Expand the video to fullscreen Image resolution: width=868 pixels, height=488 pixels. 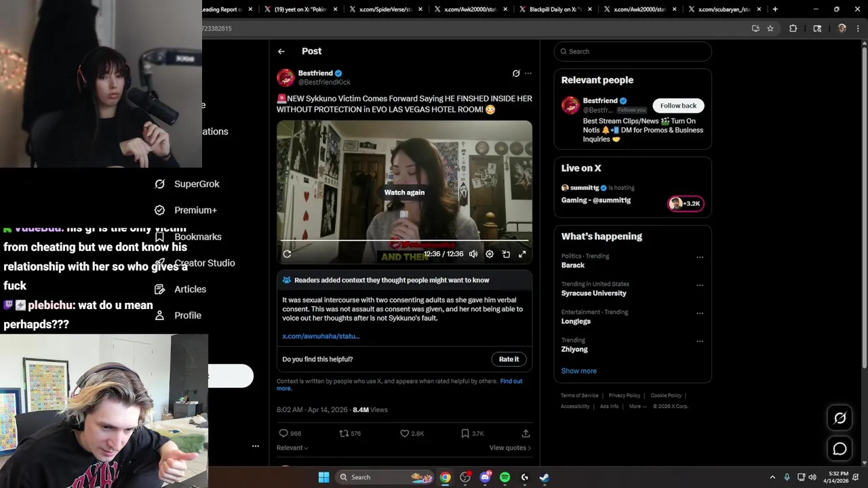tap(522, 254)
